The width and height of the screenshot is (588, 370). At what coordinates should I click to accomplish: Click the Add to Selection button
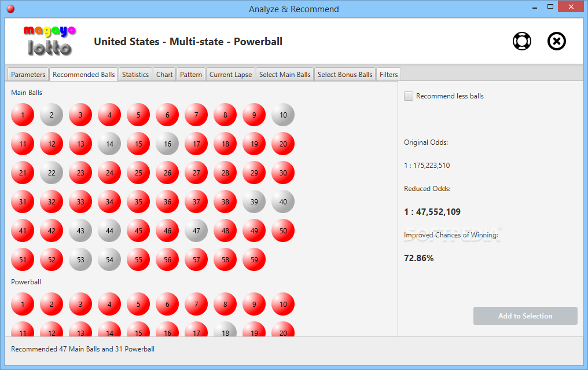(525, 316)
